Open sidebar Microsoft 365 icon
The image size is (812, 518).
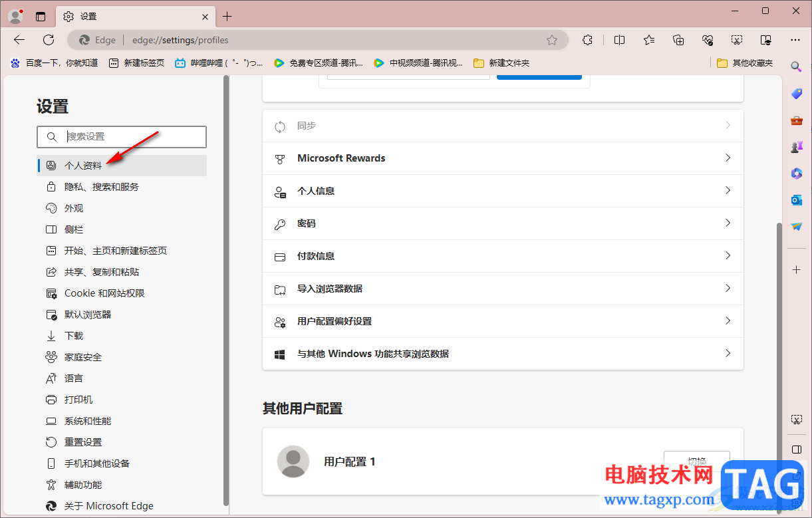[x=796, y=174]
